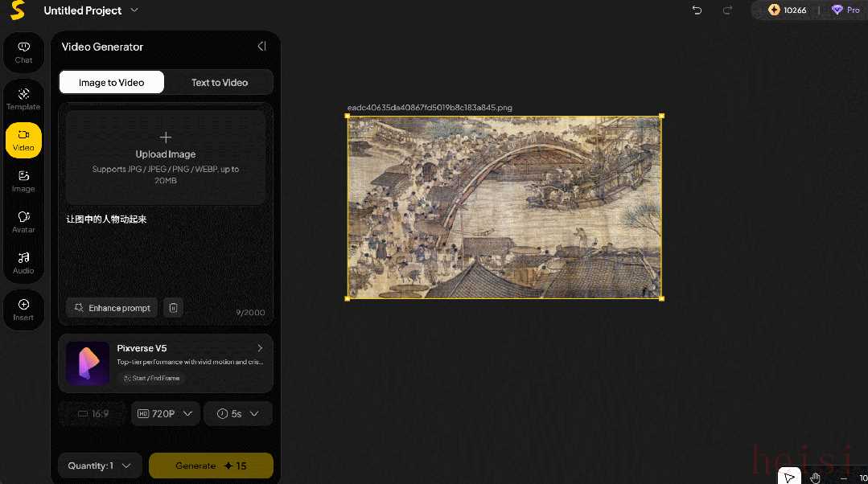Open the Quantity dropdown
The width and height of the screenshot is (868, 484).
[100, 466]
